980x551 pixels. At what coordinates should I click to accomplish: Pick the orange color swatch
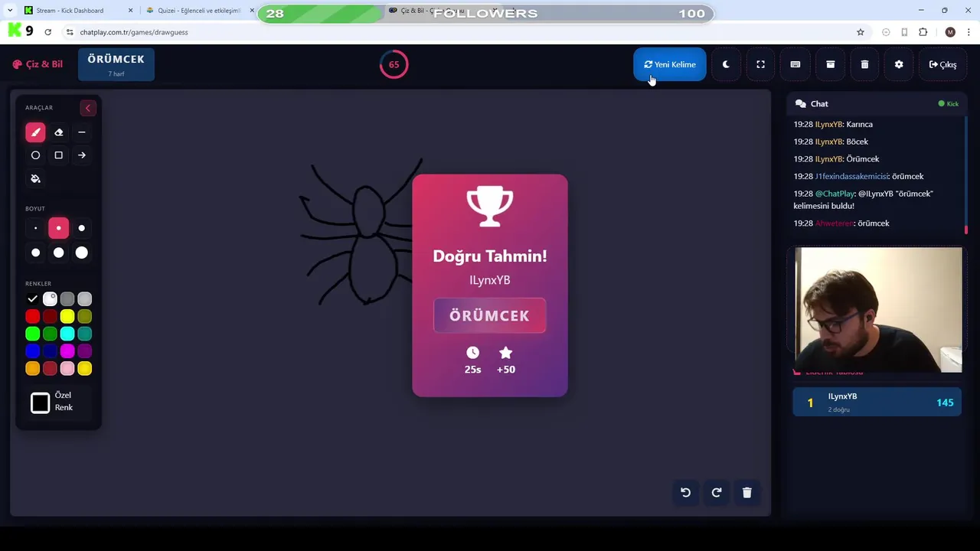[32, 369]
